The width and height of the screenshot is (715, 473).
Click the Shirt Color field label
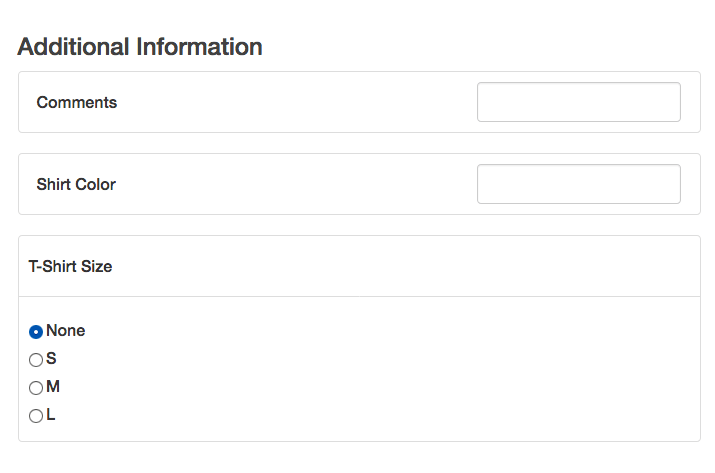[76, 184]
